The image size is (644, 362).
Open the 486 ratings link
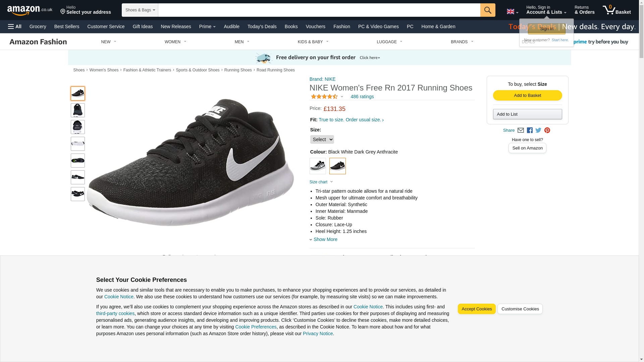pos(362,97)
